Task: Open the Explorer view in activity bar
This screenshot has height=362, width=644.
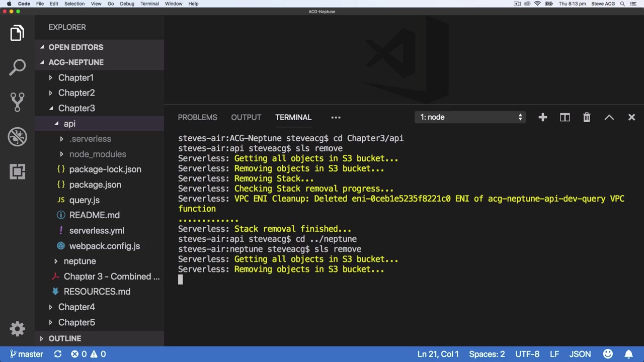Action: point(17,33)
